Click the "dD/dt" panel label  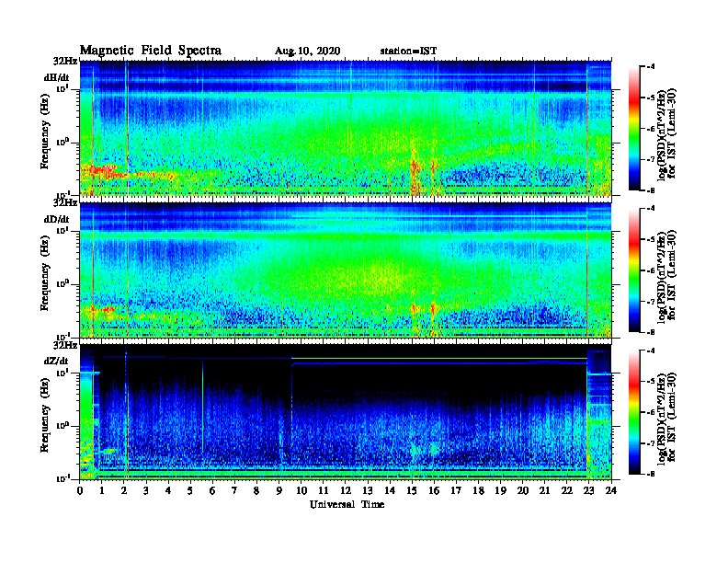click(x=56, y=219)
